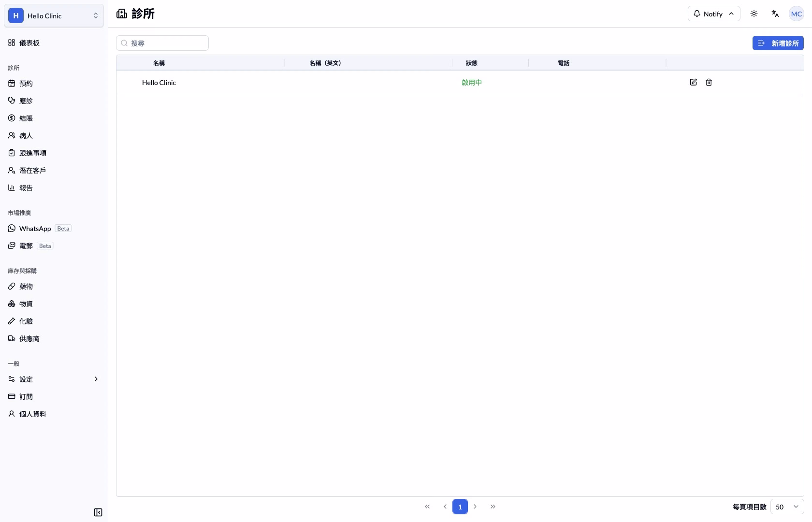Focus the 搜尋 search field

click(x=162, y=43)
